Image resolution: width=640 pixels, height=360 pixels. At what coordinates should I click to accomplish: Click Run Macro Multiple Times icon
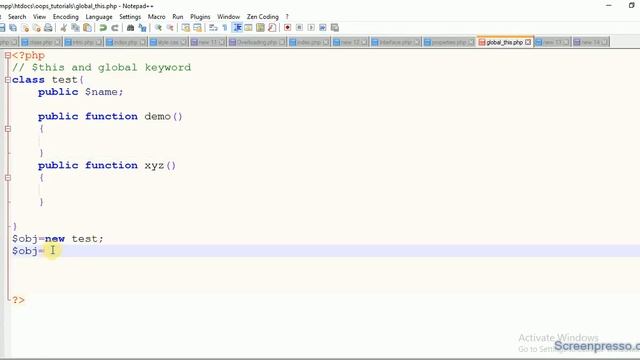point(323,28)
